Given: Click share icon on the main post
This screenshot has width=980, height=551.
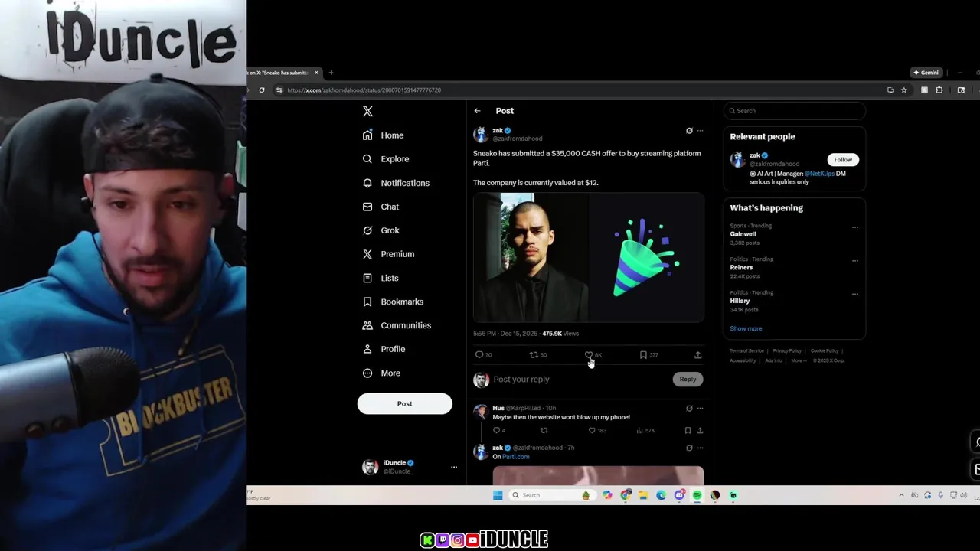Looking at the screenshot, I should click(697, 355).
